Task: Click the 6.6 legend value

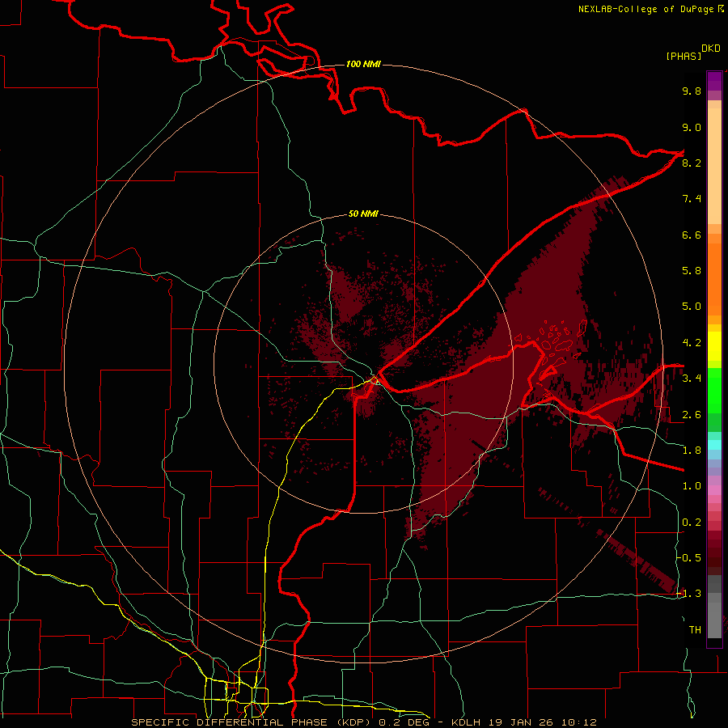Action: (x=692, y=235)
